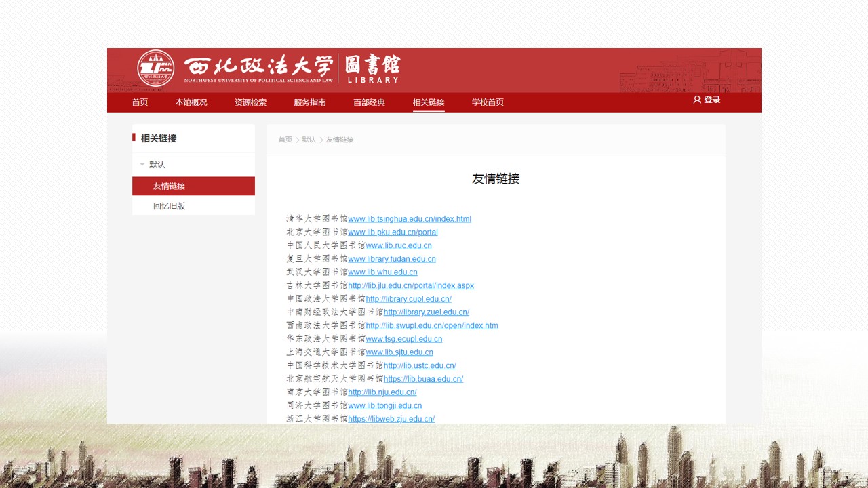Open the lib.ustc.edu.cn link
Image resolution: width=868 pixels, height=488 pixels.
(x=420, y=365)
